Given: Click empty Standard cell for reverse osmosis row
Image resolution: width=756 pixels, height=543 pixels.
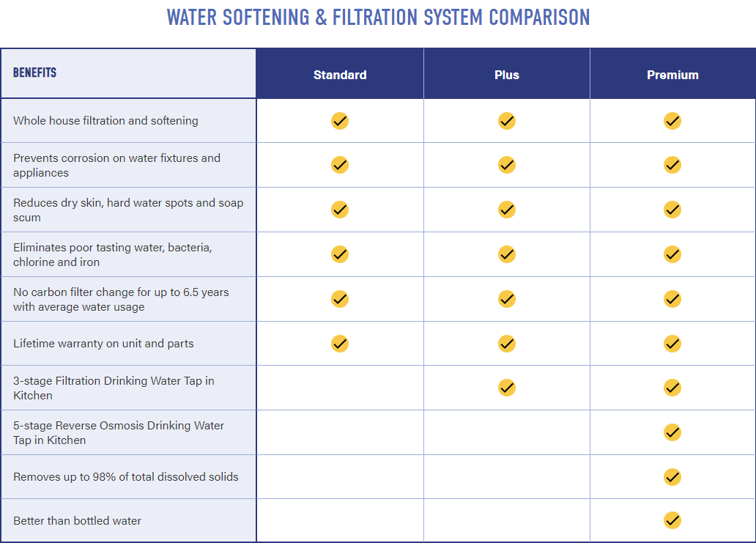Looking at the screenshot, I should (x=340, y=432).
